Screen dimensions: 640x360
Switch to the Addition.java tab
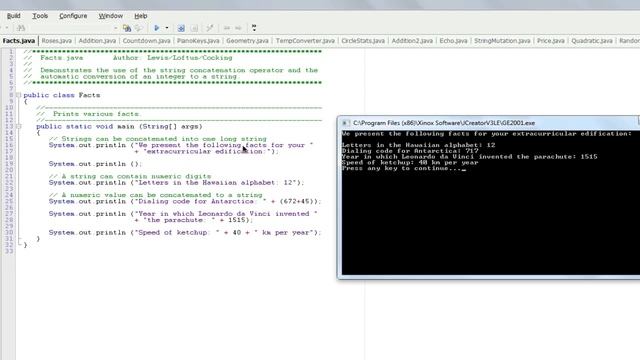97,41
